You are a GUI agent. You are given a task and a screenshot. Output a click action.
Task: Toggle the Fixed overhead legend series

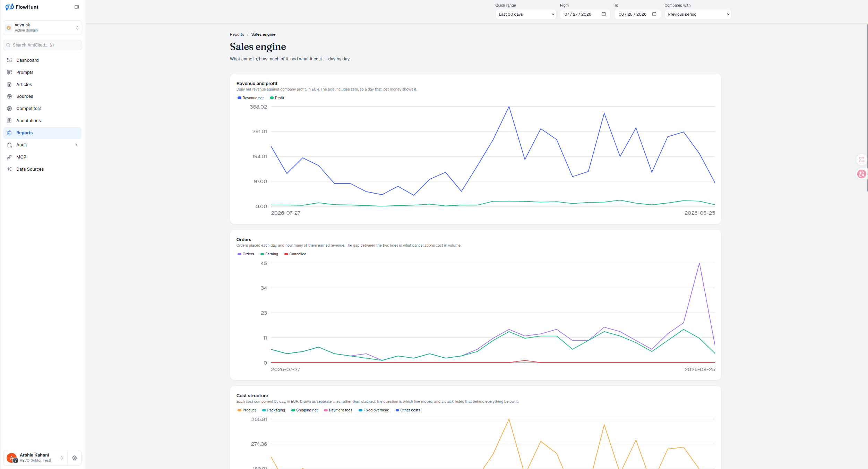click(x=374, y=410)
